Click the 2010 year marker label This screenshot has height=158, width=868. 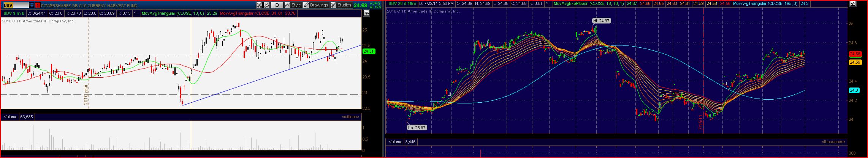[86, 95]
